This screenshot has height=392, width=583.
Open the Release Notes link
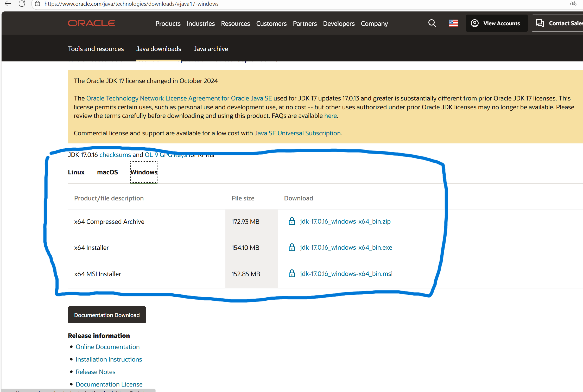[96, 372]
